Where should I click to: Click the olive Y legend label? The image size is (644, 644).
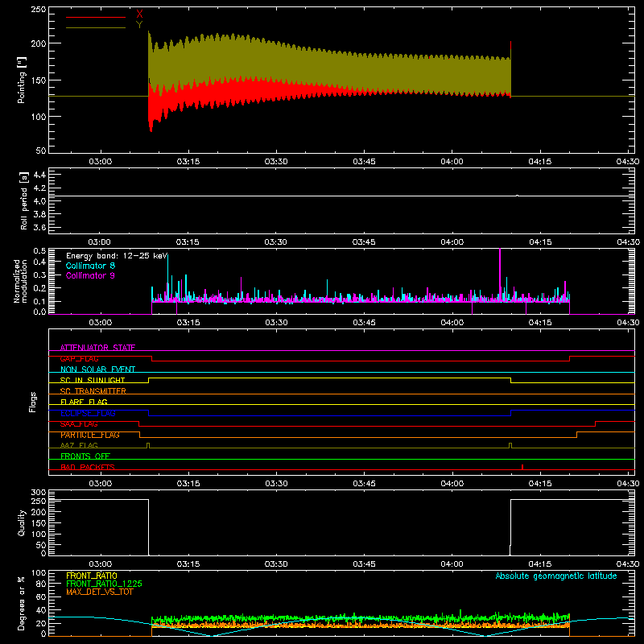(139, 25)
